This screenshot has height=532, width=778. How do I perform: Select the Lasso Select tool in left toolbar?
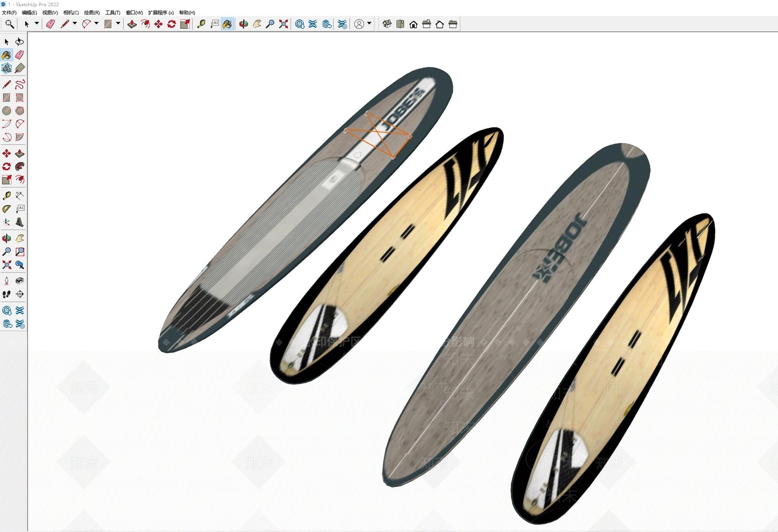(19, 42)
